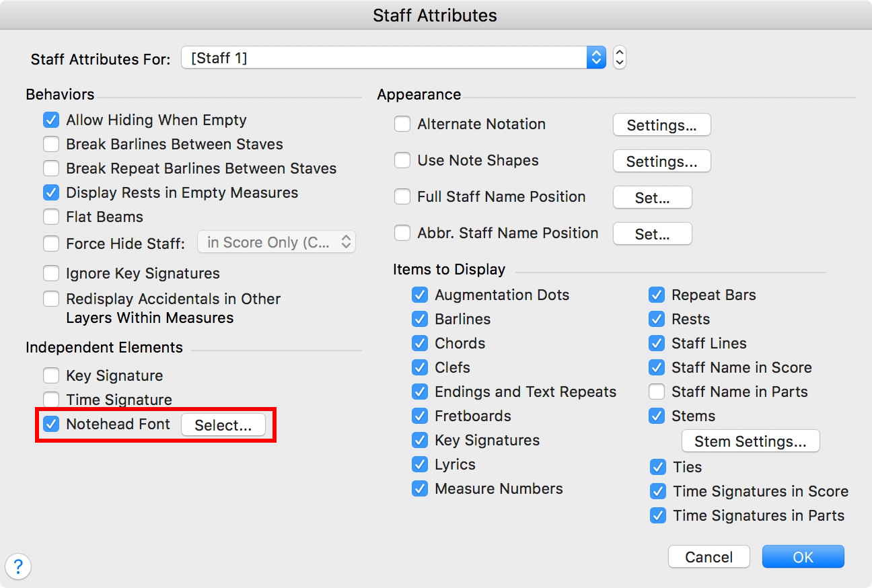Open Use Note Shapes Settings button
This screenshot has width=872, height=588.
tap(661, 161)
